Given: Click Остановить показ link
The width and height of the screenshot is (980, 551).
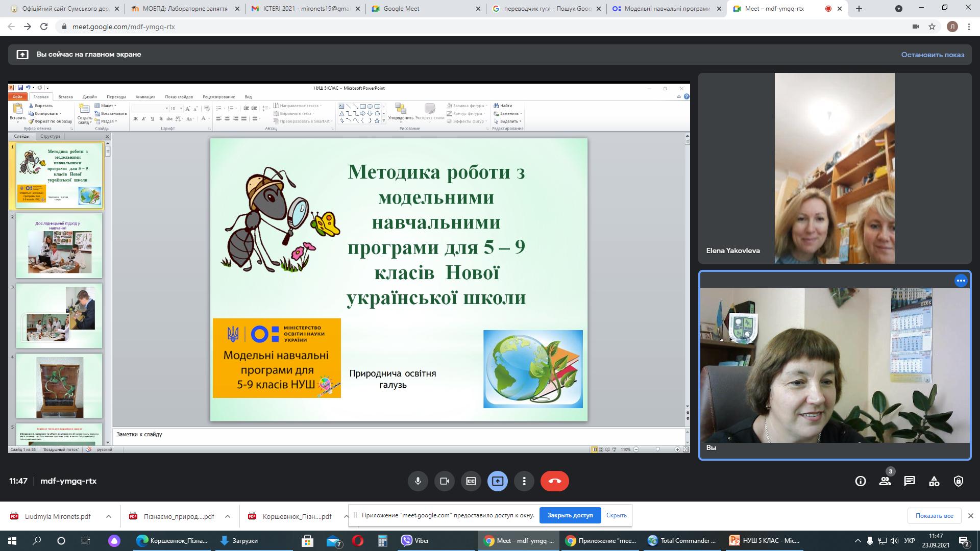Looking at the screenshot, I should point(933,55).
